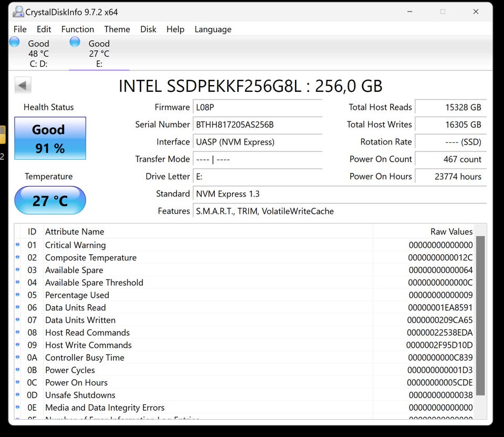Select the E: disk status orb
The height and width of the screenshot is (437, 504).
pos(75,42)
